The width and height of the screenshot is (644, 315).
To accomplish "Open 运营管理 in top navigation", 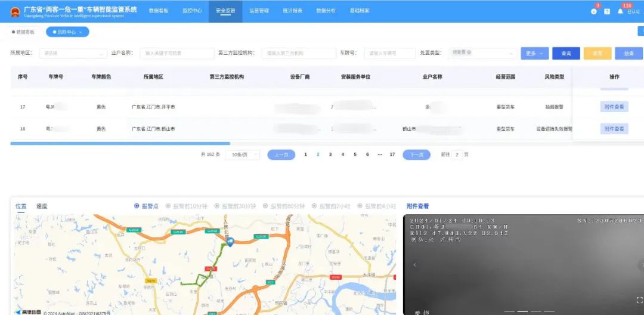I will [259, 11].
